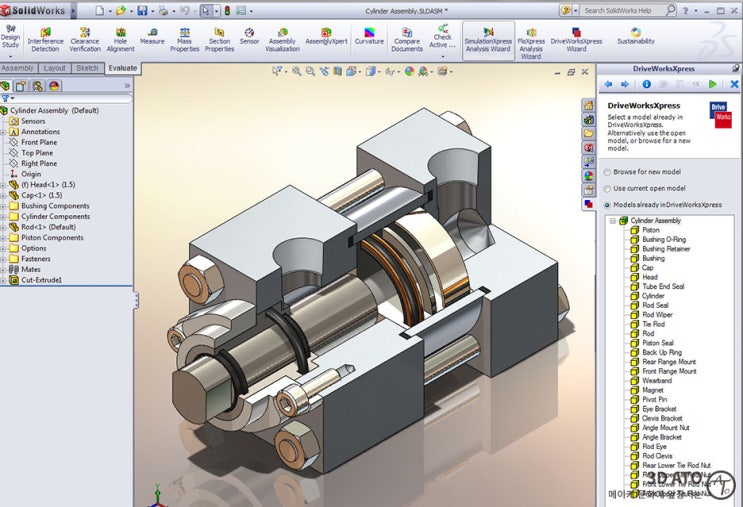Screen dimensions: 743x507
Task: Switch to the Layout tab
Action: (x=54, y=68)
